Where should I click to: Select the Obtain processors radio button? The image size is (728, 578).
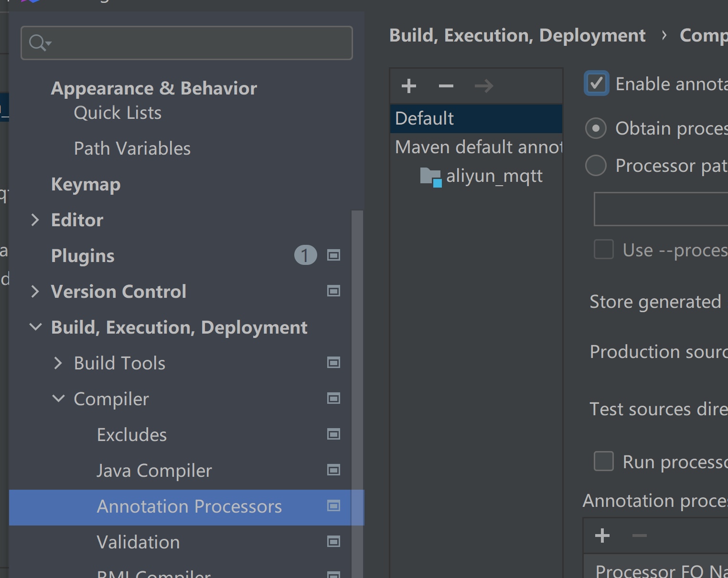click(596, 128)
